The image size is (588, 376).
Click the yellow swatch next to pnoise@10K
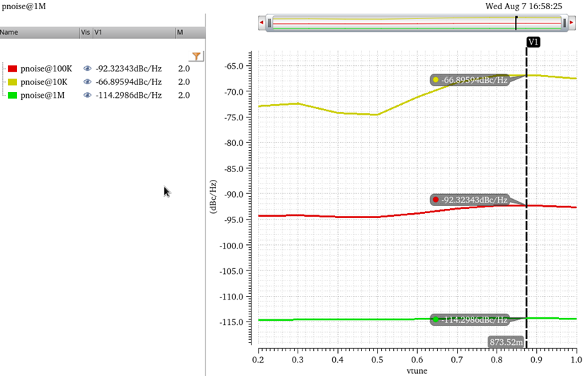12,82
